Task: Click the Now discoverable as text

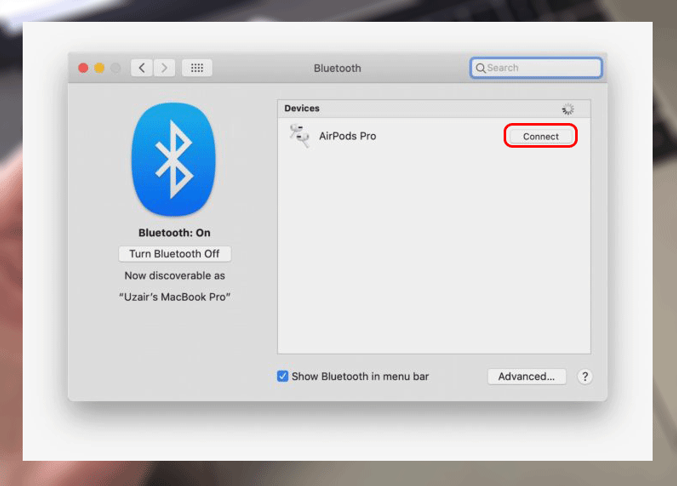Action: point(174,275)
